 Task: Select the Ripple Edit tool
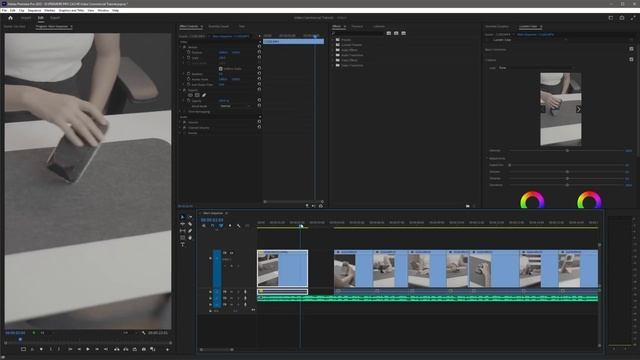182,224
